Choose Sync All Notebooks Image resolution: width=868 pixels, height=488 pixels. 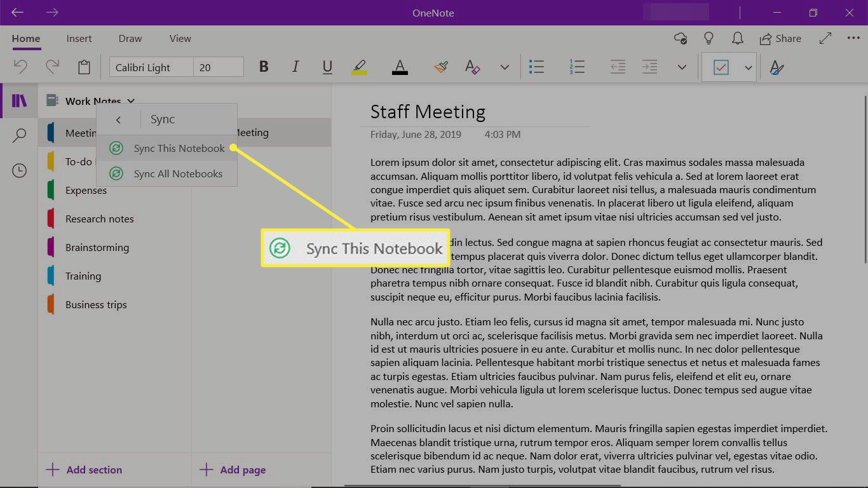click(x=166, y=173)
